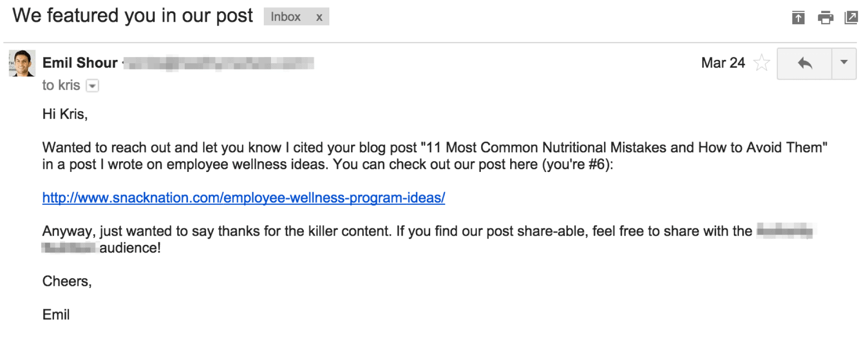This screenshot has height=338, width=868.
Task: Open the More options dropdown beside reply
Action: 844,63
